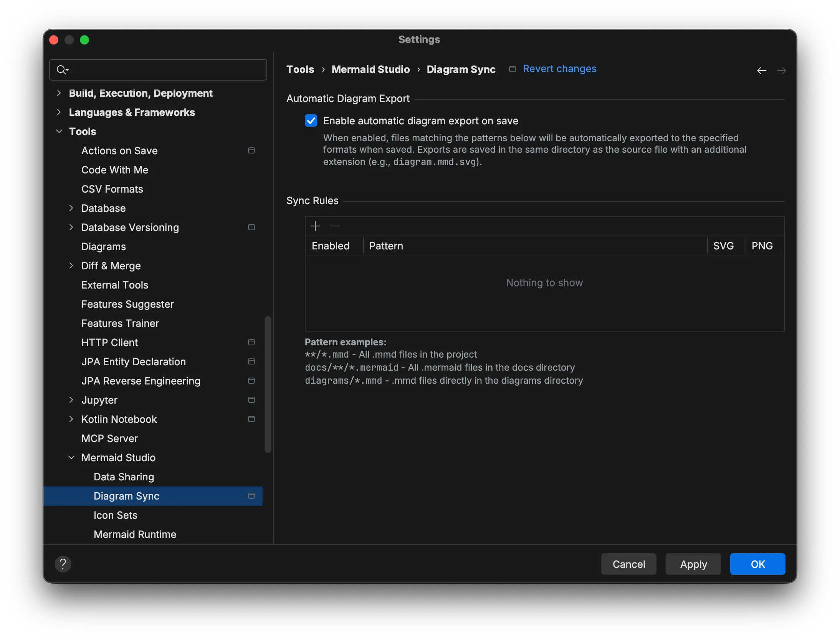
Task: Add a new sync rule with the plus icon
Action: pos(315,226)
